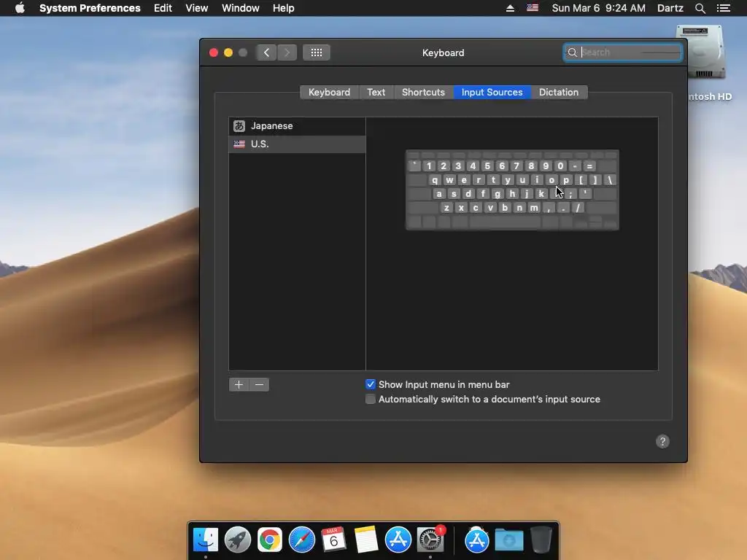Open Spotlight search in menu bar
Screen dimensions: 747x560
(700, 8)
